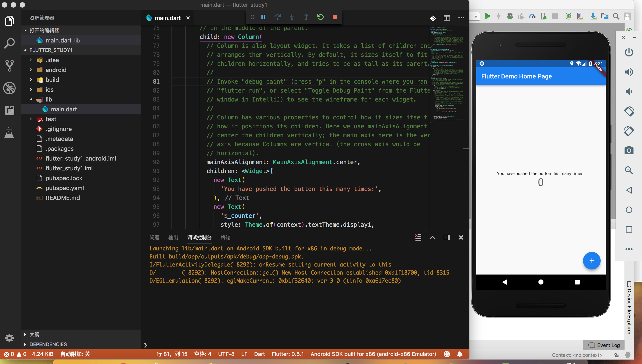Open README.md in the file tree
This screenshot has width=642, height=364.
[x=63, y=198]
